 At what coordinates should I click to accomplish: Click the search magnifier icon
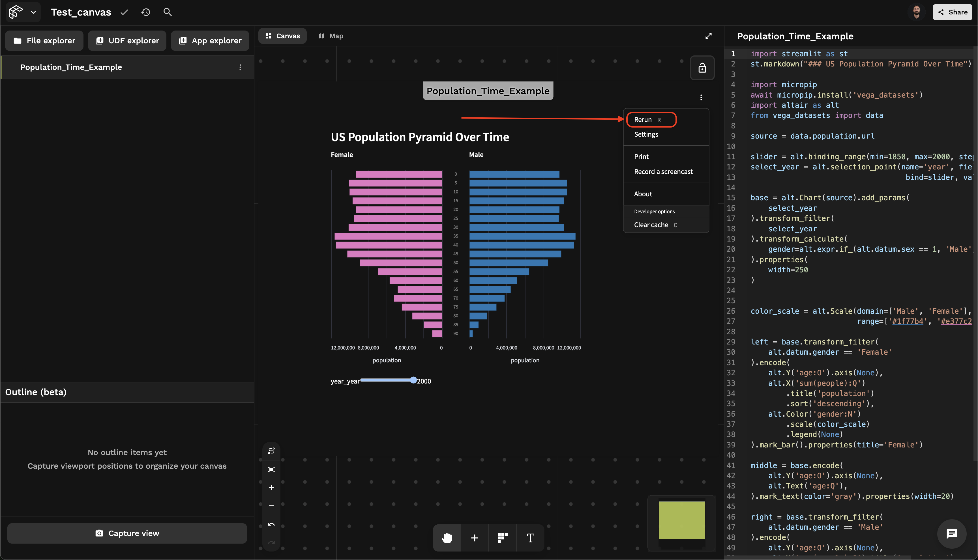(167, 12)
